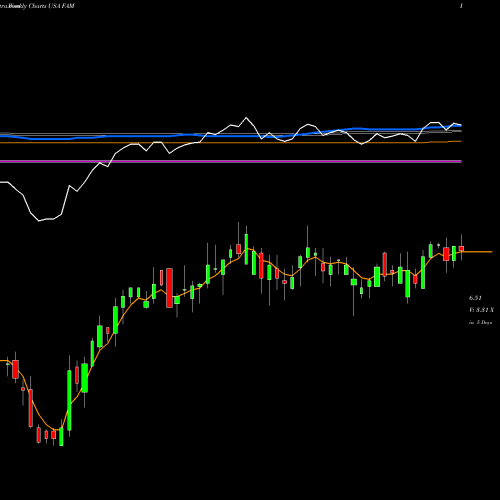This screenshot has height=500, width=500.
Task: Click the purple horizontal indicator line
Action: click(231, 161)
